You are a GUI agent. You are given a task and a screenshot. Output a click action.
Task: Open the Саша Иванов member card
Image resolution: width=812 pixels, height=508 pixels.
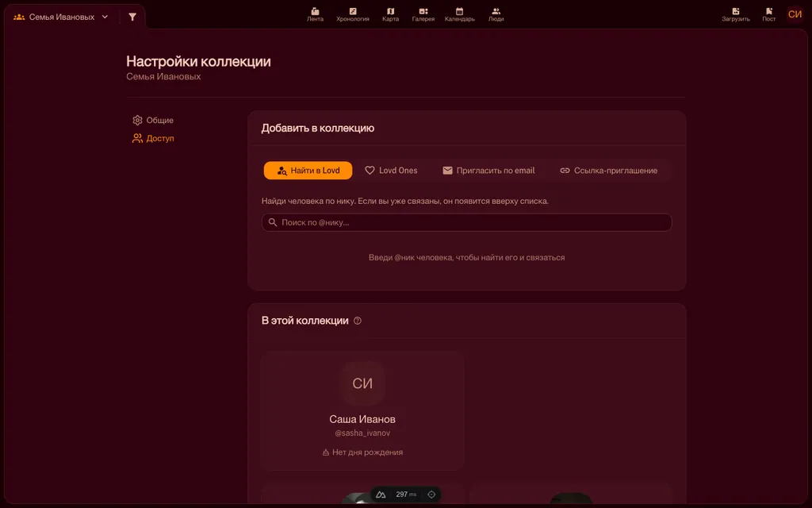362,411
